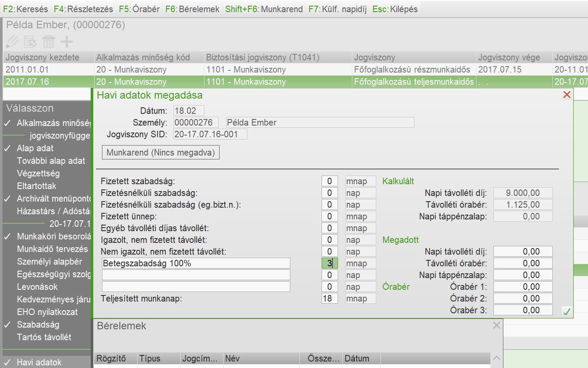Click Fizetett szabadság value field
Viewport: 588px width, 368px height.
click(330, 181)
